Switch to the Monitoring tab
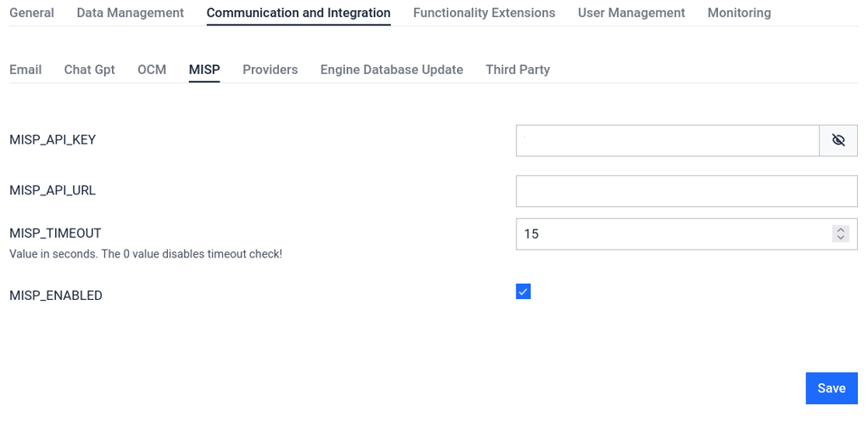Viewport: 868px width, 423px height. click(x=739, y=12)
